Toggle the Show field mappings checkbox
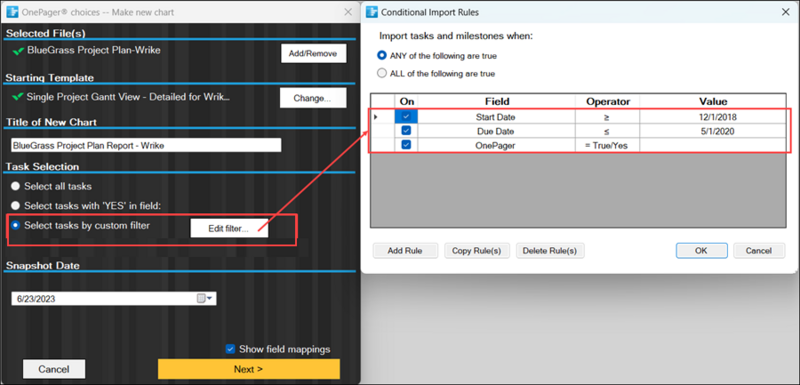800x385 pixels. coord(230,349)
